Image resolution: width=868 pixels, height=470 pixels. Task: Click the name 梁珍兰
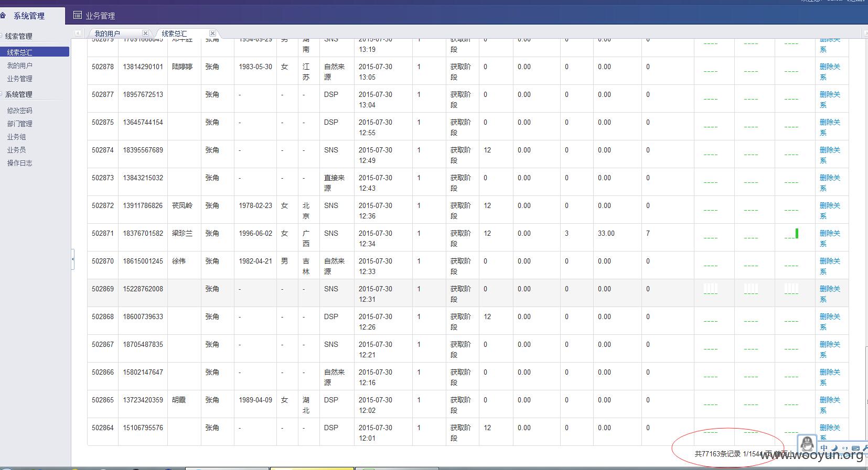[182, 233]
